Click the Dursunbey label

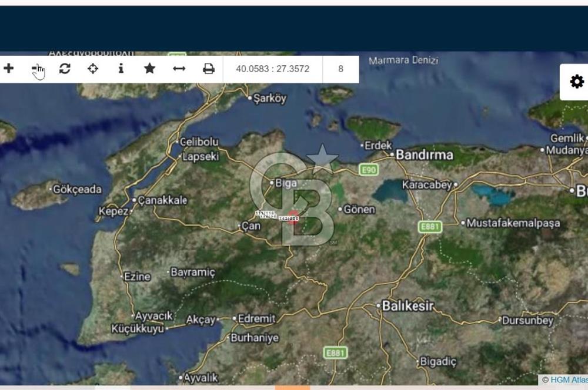pyautogui.click(x=527, y=320)
